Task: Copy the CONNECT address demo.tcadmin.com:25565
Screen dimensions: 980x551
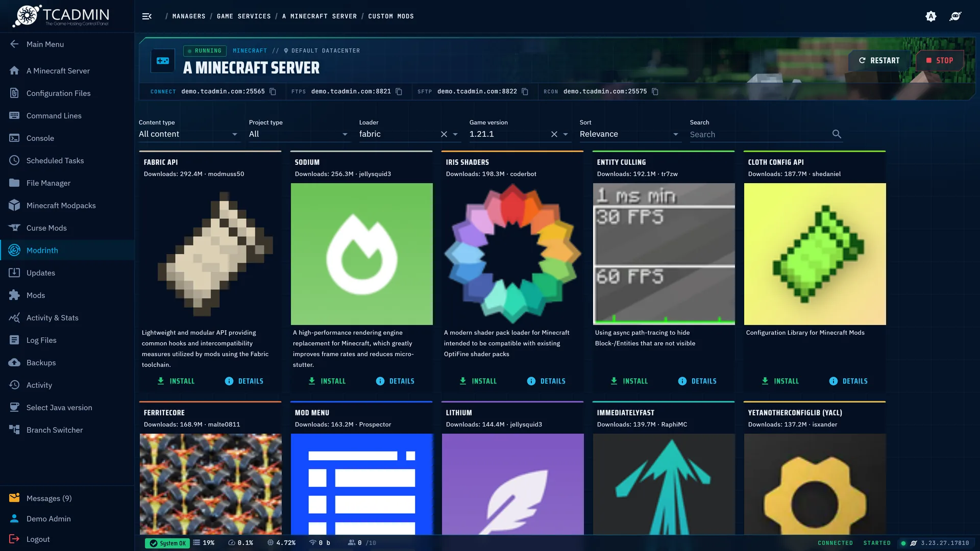Action: tap(273, 92)
